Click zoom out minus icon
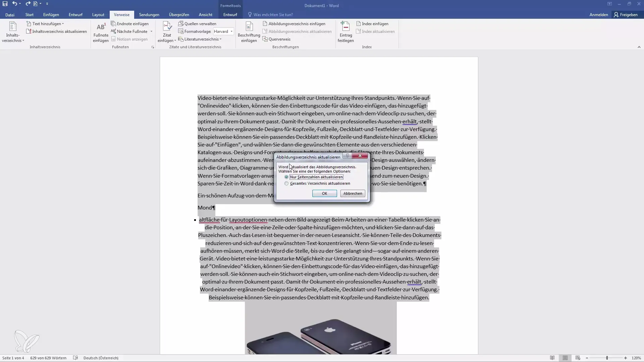The height and width of the screenshot is (362, 644). pos(587,358)
